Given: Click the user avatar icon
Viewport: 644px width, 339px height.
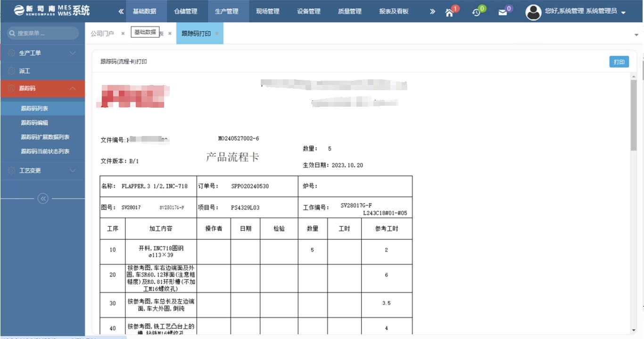Looking at the screenshot, I should point(533,12).
